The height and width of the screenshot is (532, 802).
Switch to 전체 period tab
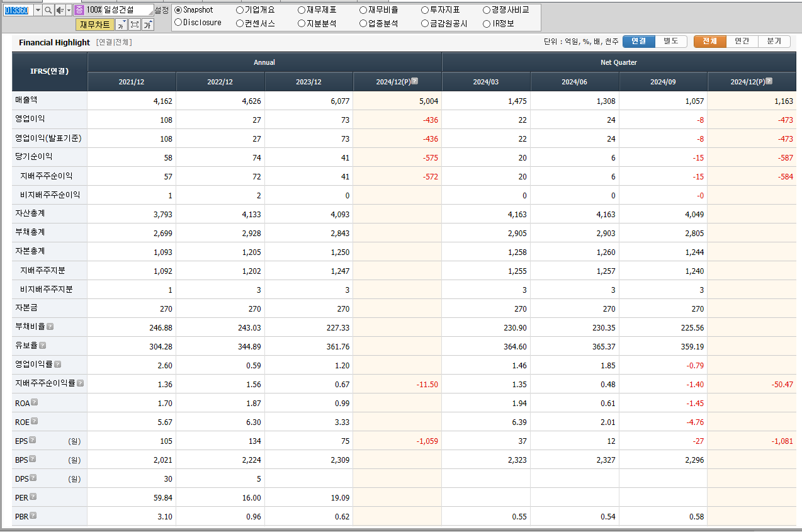coord(710,42)
